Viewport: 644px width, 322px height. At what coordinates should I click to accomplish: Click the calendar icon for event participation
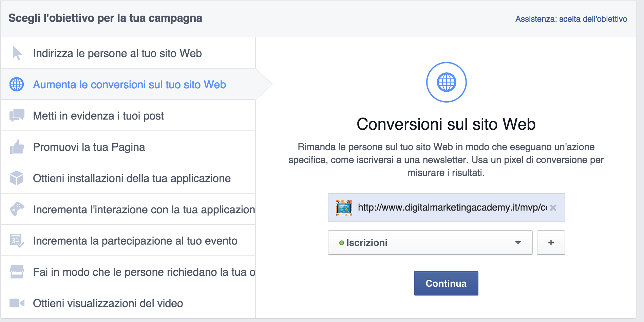(x=17, y=240)
